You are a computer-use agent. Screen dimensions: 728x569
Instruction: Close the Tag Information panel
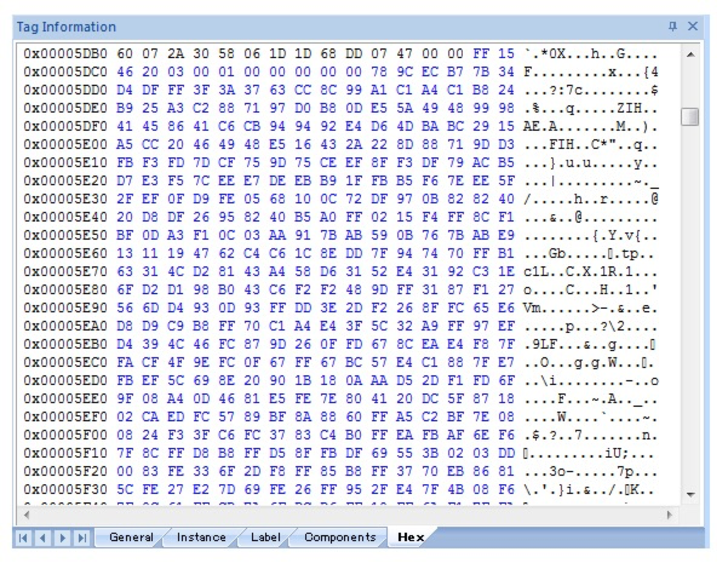coord(692,26)
